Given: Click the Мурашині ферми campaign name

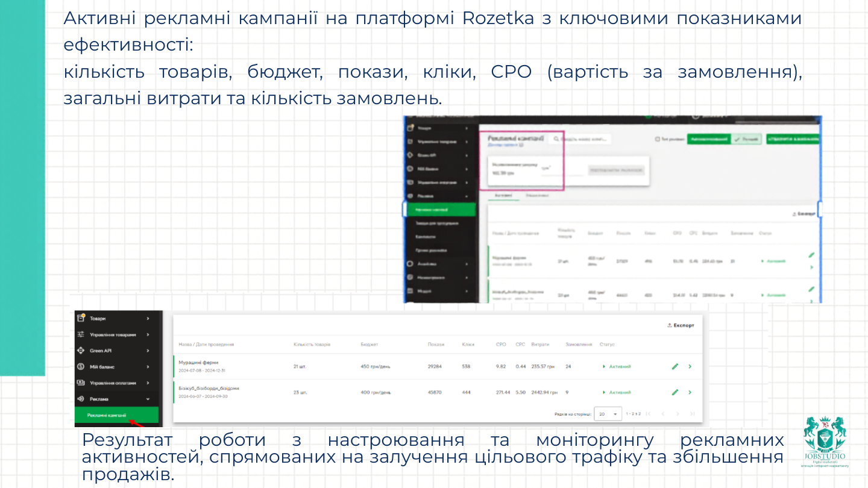Looking at the screenshot, I should tap(198, 363).
